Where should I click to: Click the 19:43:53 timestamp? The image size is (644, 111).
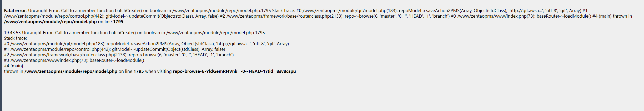click(x=12, y=33)
